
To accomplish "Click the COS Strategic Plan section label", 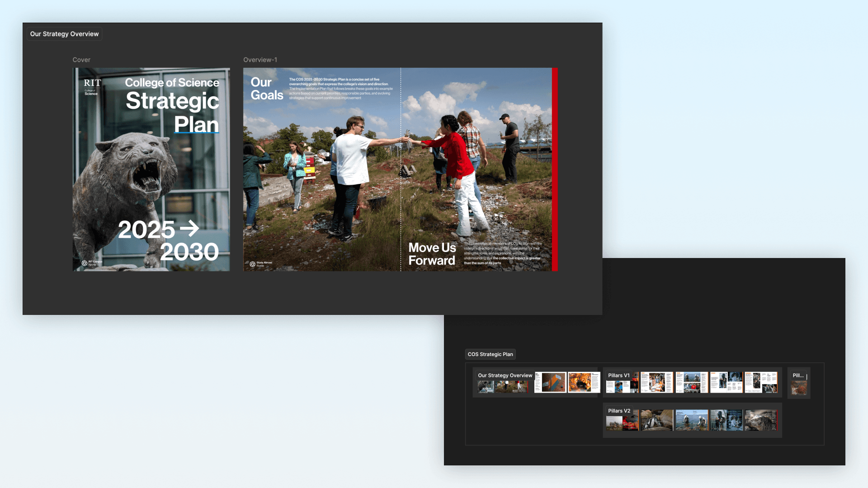I will (490, 354).
